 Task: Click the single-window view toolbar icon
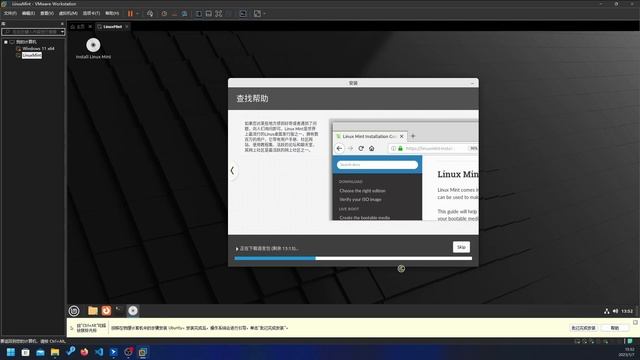[209, 13]
